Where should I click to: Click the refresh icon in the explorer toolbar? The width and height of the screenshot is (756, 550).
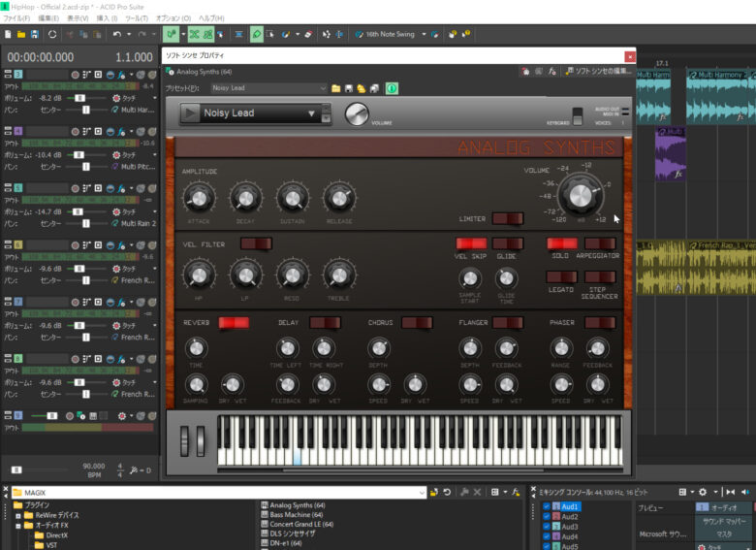click(447, 492)
